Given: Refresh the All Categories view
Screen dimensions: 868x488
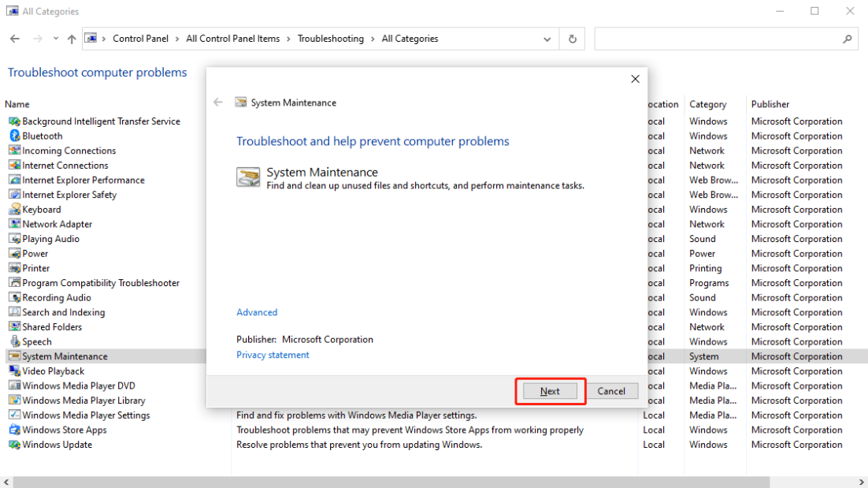Looking at the screenshot, I should pos(572,39).
